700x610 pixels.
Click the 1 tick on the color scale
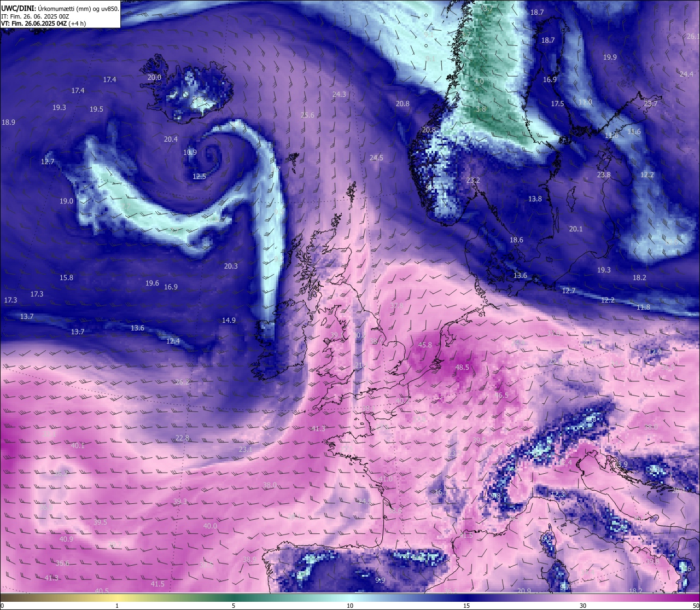[117, 606]
